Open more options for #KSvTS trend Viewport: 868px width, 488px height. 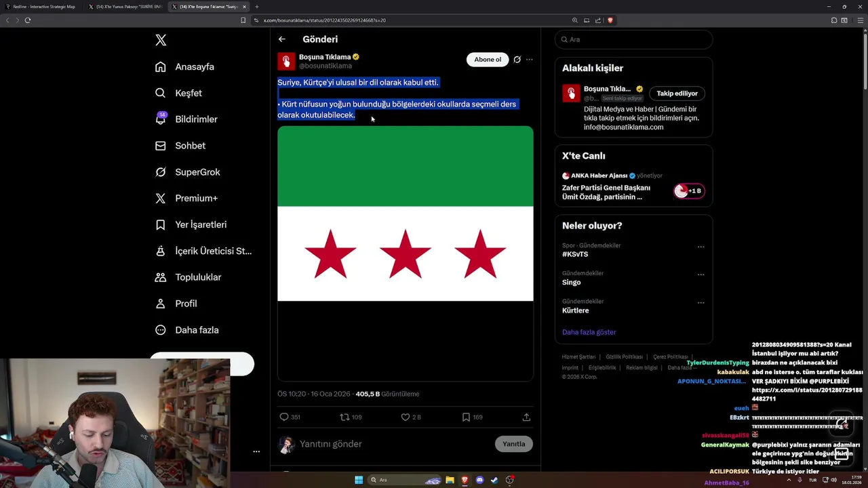click(x=701, y=247)
